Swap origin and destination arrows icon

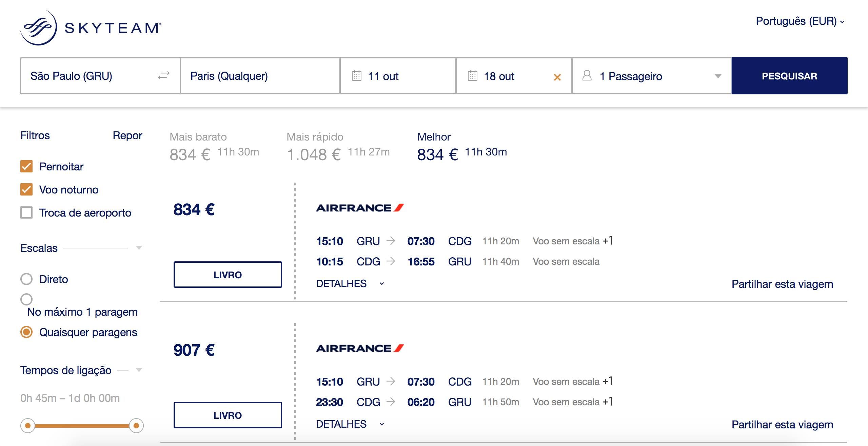click(x=164, y=75)
